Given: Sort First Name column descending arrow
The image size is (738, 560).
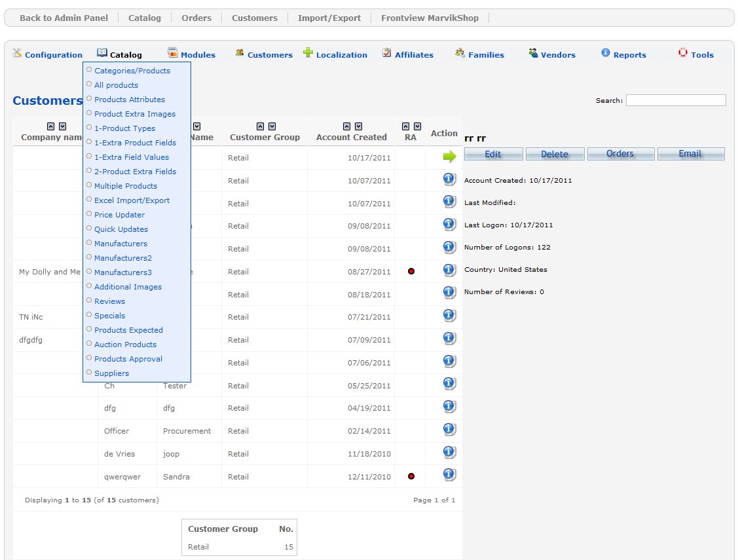Looking at the screenshot, I should pyautogui.click(x=196, y=126).
